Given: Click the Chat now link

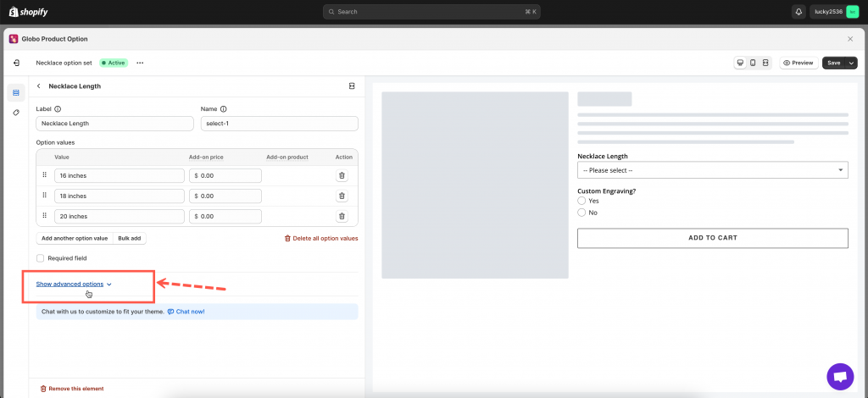Looking at the screenshot, I should coord(189,312).
